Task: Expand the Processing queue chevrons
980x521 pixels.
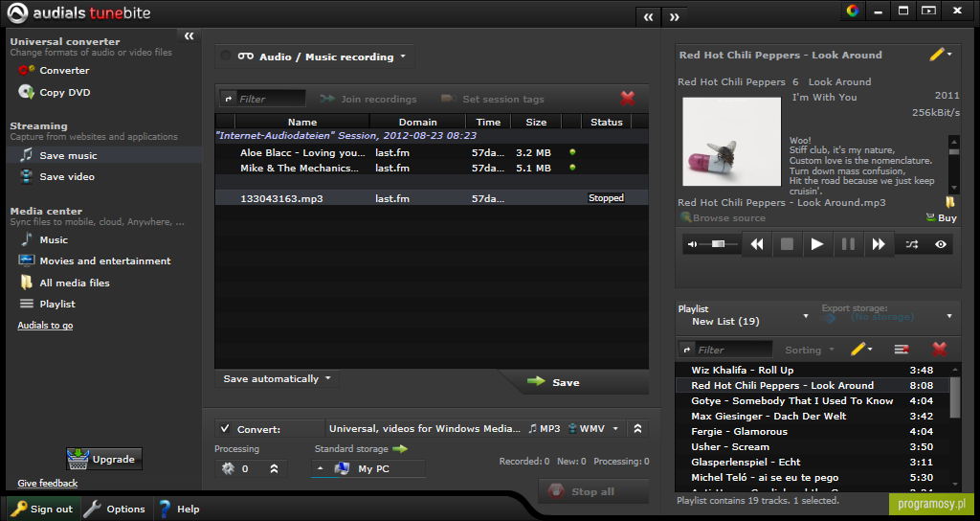Action: coord(274,468)
